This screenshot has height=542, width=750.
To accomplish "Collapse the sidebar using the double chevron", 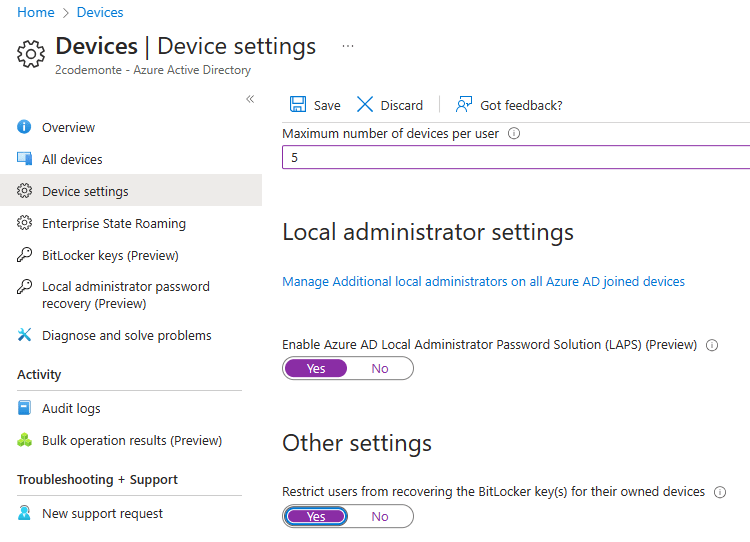I will tap(250, 99).
